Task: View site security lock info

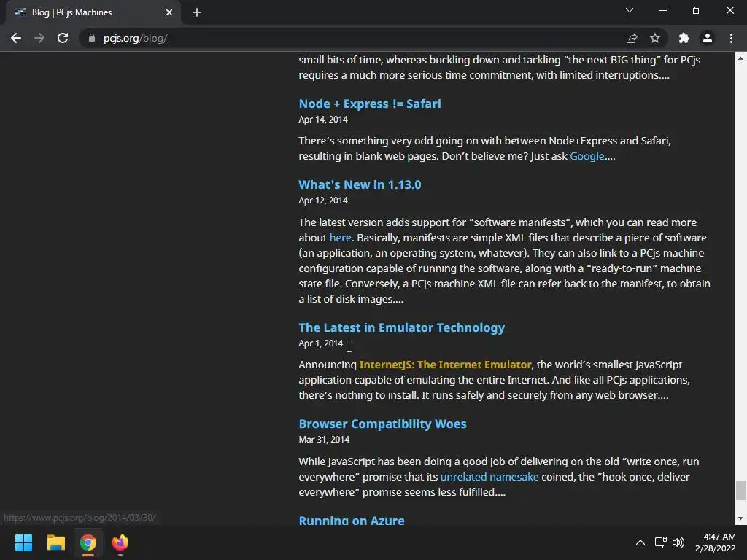Action: coord(91,38)
